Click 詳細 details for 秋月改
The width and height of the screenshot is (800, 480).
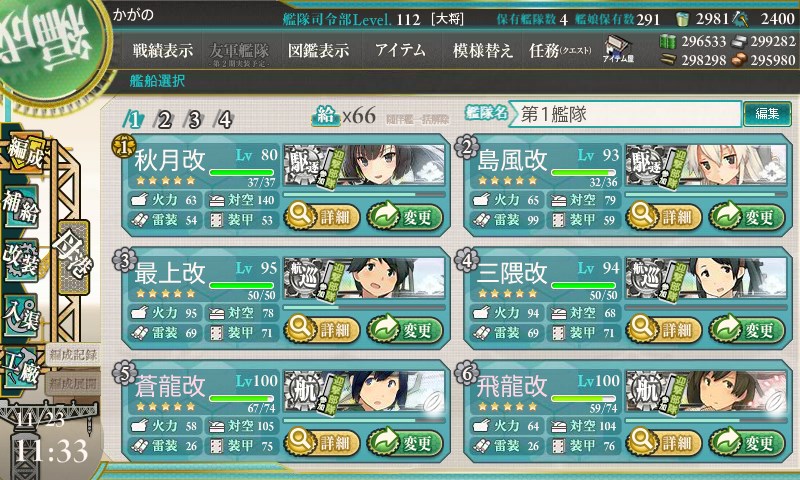(x=321, y=216)
